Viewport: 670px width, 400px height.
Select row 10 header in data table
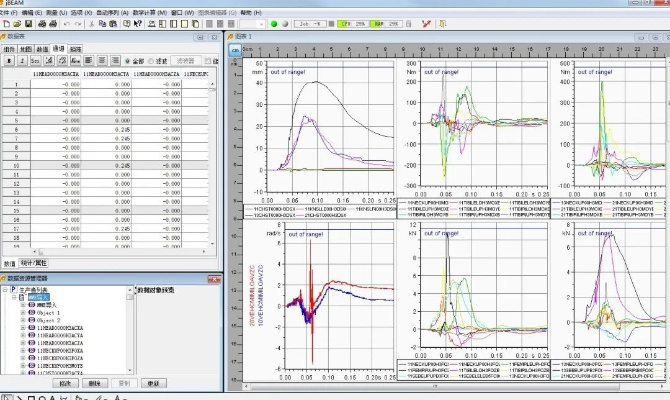[x=15, y=165]
